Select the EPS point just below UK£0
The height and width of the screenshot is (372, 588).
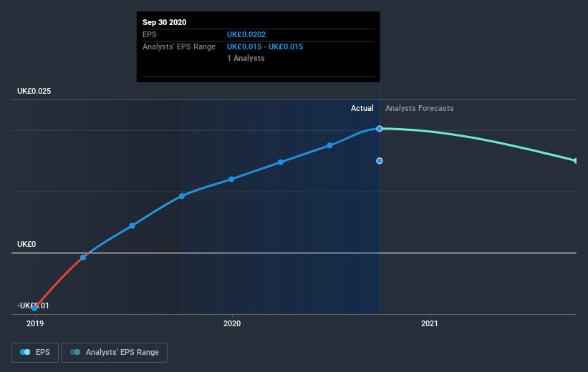(x=83, y=258)
